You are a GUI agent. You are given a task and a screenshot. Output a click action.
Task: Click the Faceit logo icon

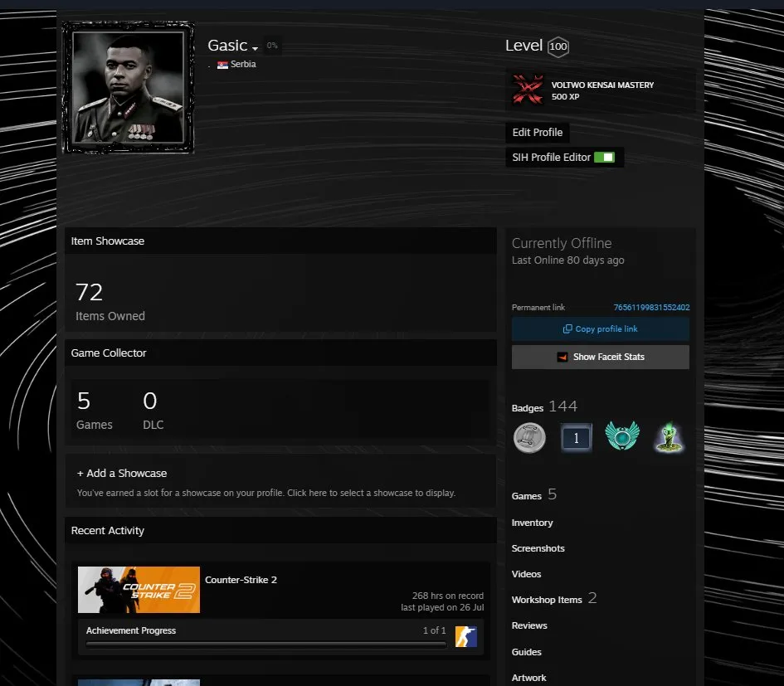coord(562,357)
